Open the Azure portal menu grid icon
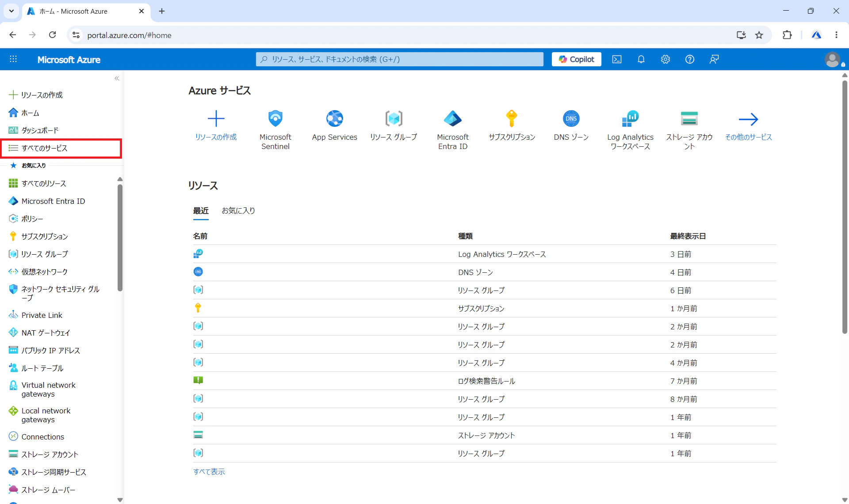This screenshot has height=504, width=849. (13, 59)
